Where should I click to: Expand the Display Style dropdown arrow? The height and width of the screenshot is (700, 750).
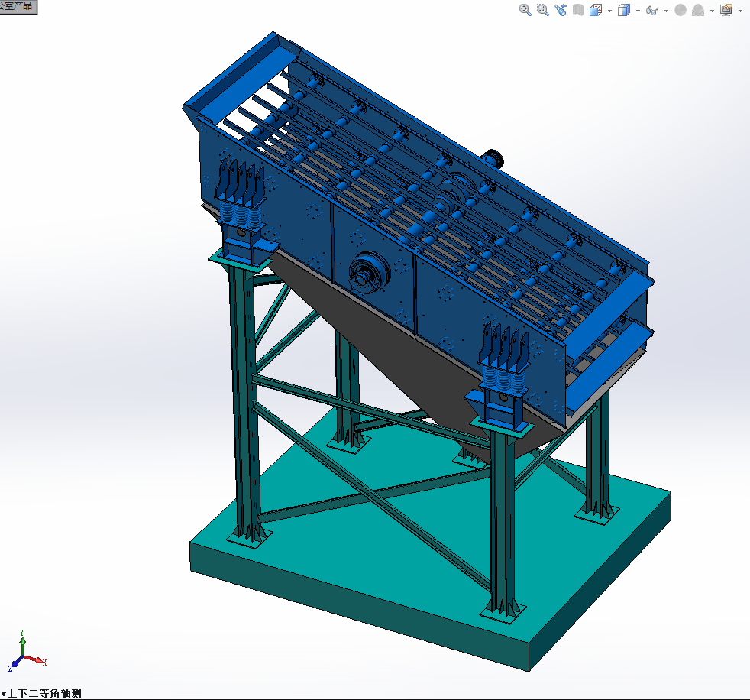tap(638, 11)
